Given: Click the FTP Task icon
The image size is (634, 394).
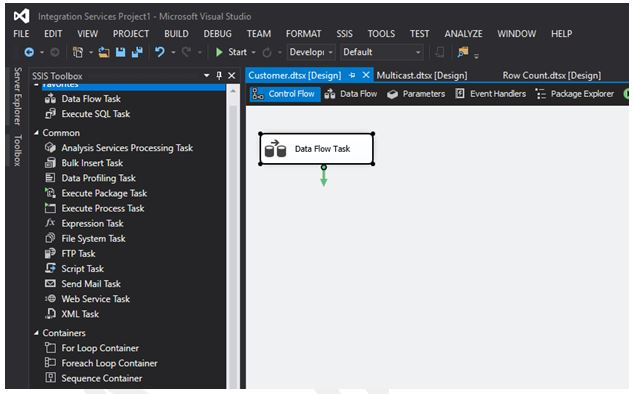Looking at the screenshot, I should (x=50, y=253).
